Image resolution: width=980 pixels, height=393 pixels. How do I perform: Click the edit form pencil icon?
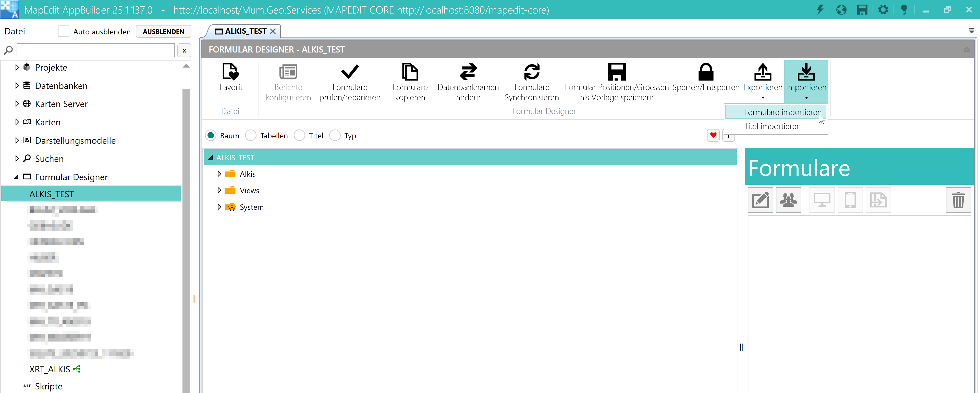pos(760,200)
